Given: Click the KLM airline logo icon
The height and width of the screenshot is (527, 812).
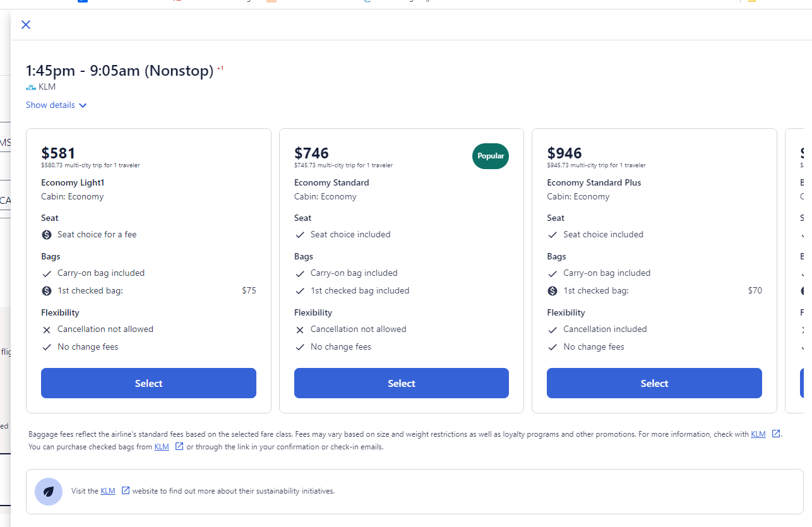Looking at the screenshot, I should coord(31,87).
